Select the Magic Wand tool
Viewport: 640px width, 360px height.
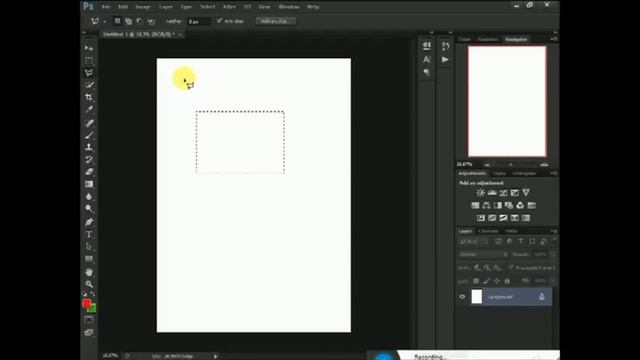coord(89,85)
